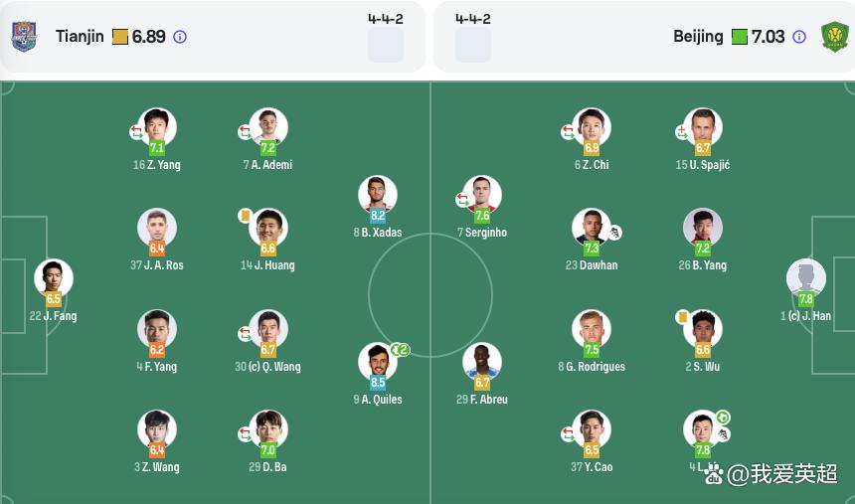Open the Beijing team name link
The width and height of the screenshot is (855, 504).
tap(698, 37)
